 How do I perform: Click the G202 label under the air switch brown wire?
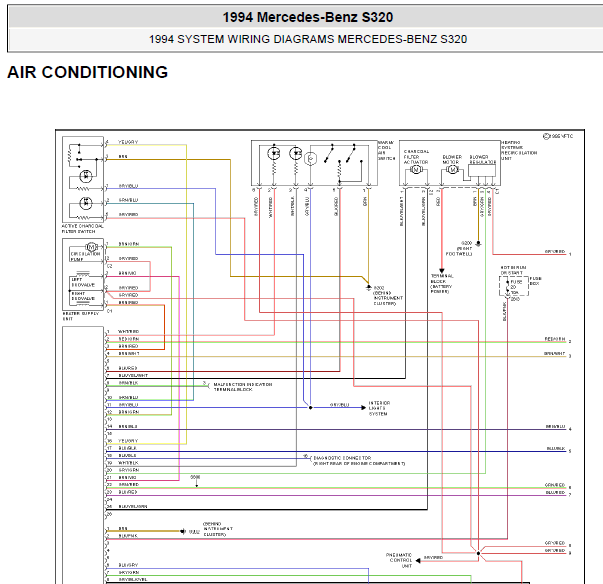[x=388, y=295]
